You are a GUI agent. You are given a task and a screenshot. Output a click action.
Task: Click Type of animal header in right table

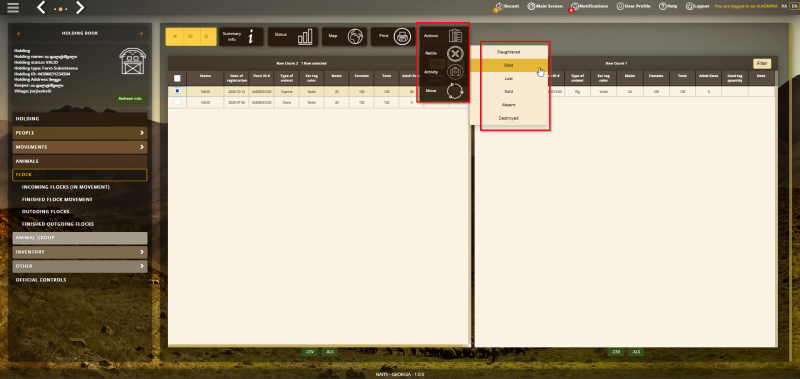(x=578, y=78)
